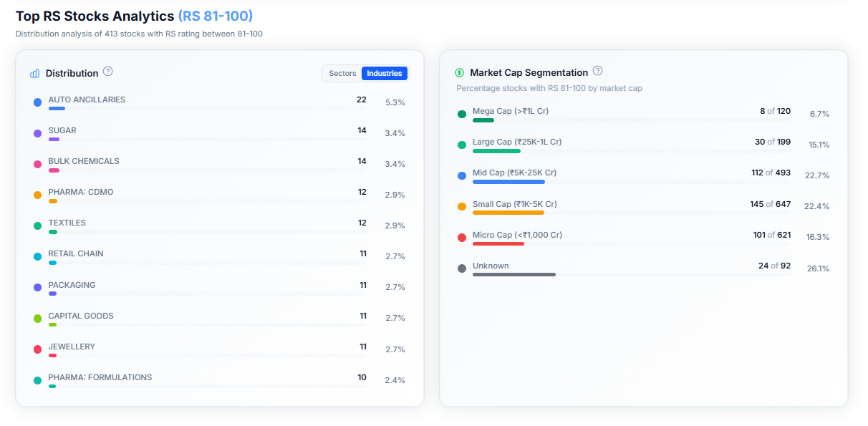Select the BULK CHEMICALS industry label
The width and height of the screenshot is (868, 426).
click(84, 161)
